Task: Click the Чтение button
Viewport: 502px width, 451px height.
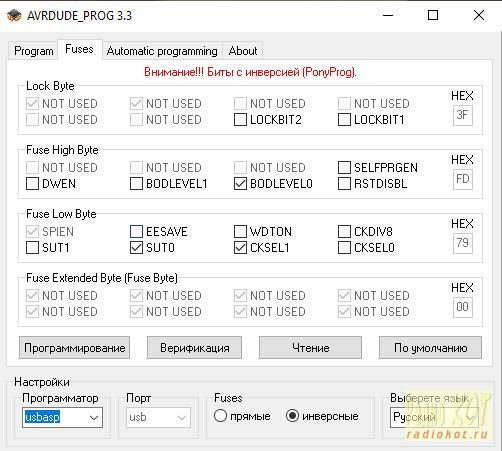Action: click(310, 348)
